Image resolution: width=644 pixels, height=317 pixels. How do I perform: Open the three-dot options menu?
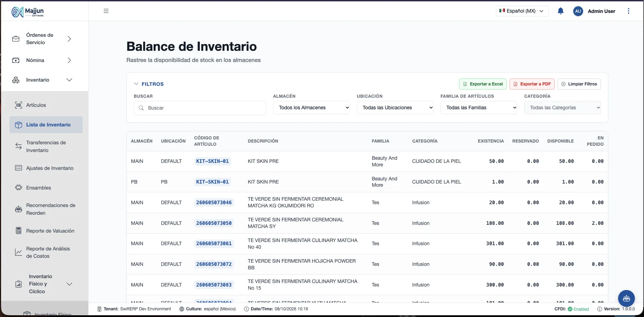coord(629,11)
